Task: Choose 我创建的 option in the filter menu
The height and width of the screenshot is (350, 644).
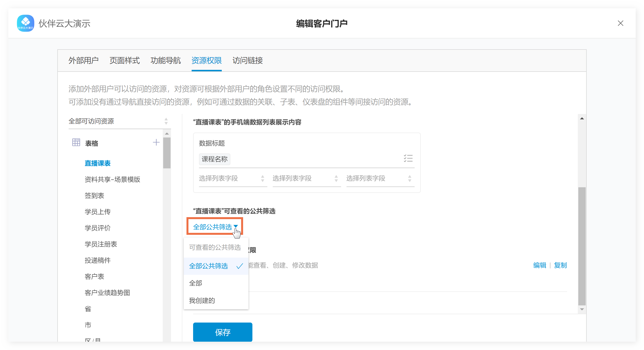Action: 216,300
